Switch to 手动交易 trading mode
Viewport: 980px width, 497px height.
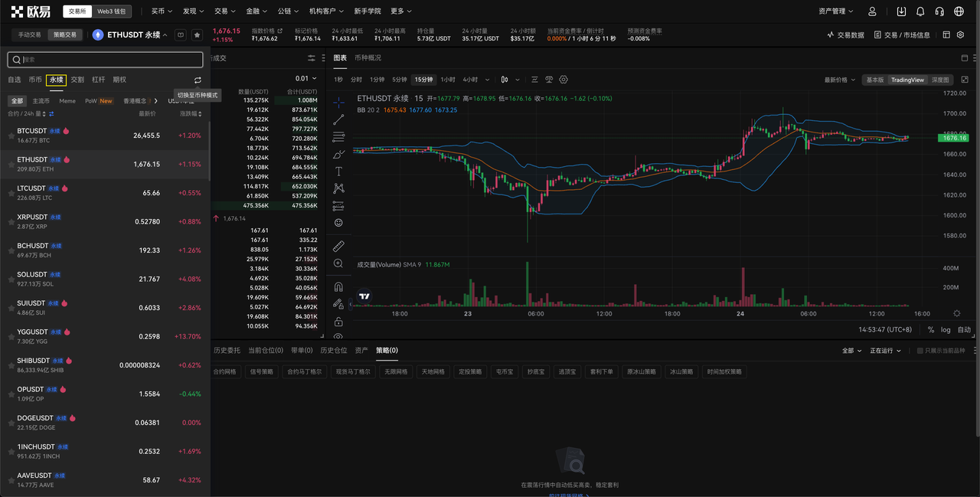click(30, 35)
